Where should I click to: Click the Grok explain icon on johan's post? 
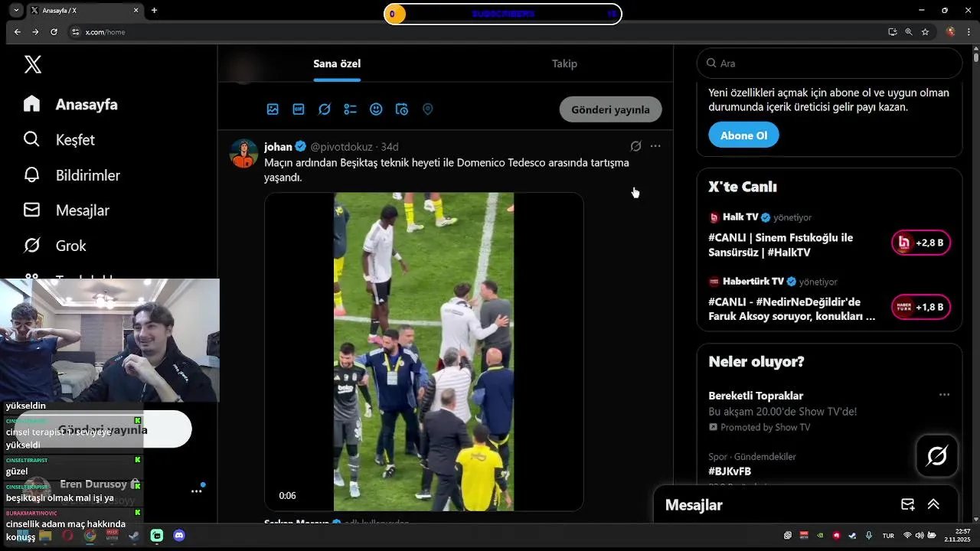(x=635, y=146)
